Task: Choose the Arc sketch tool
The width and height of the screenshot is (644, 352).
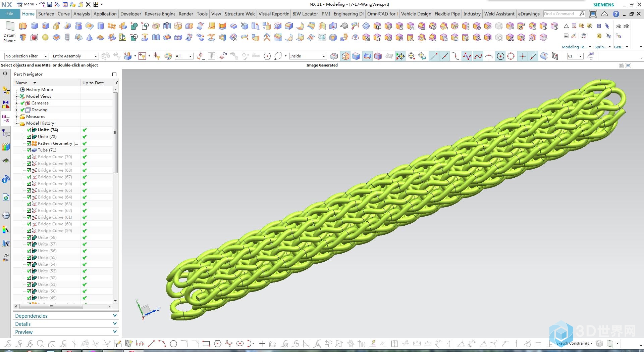Action: (x=162, y=344)
